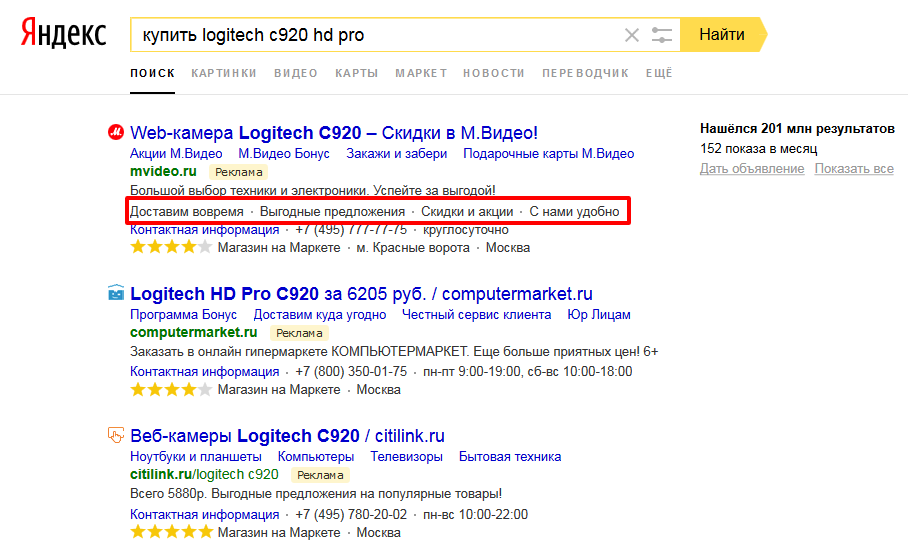The width and height of the screenshot is (908, 558).
Task: Click the +7 (495) 780-20-02 phone number
Action: [351, 515]
